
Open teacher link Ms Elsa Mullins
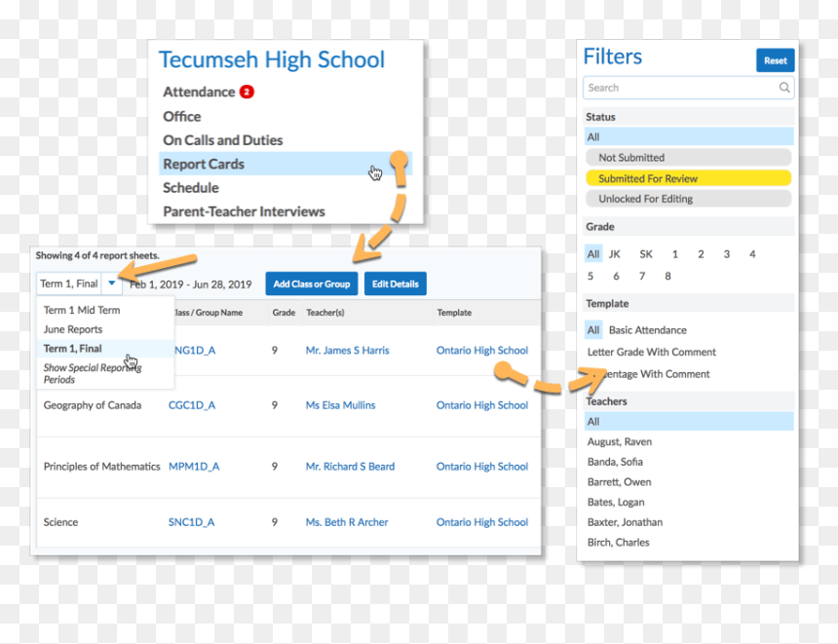coord(340,405)
